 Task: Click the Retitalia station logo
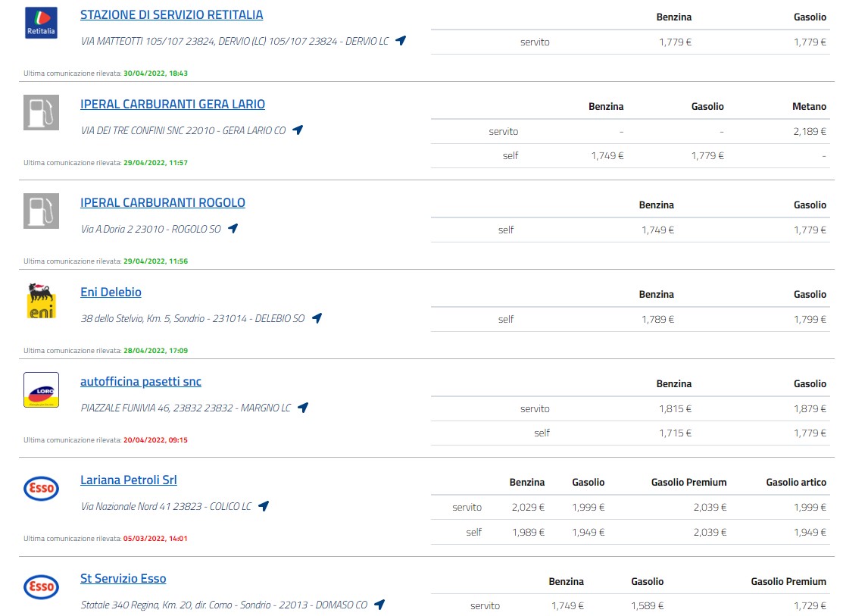tap(42, 23)
